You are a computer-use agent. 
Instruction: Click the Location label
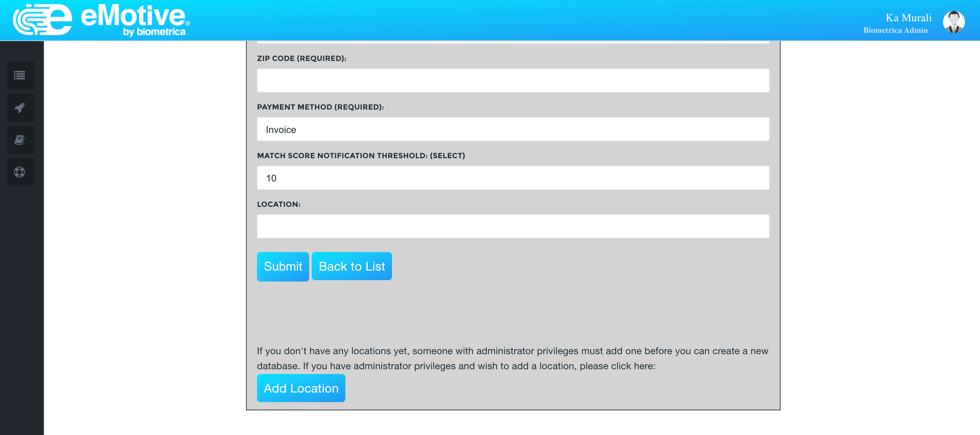(279, 204)
